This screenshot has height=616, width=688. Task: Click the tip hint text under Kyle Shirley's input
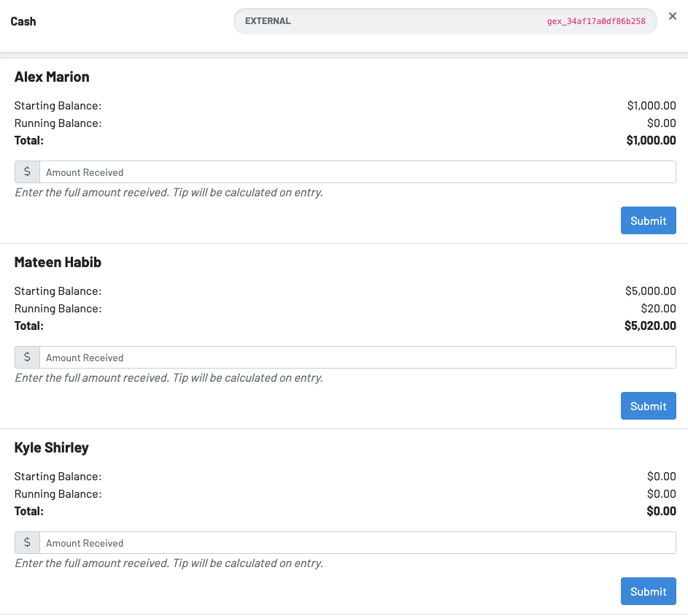[169, 563]
